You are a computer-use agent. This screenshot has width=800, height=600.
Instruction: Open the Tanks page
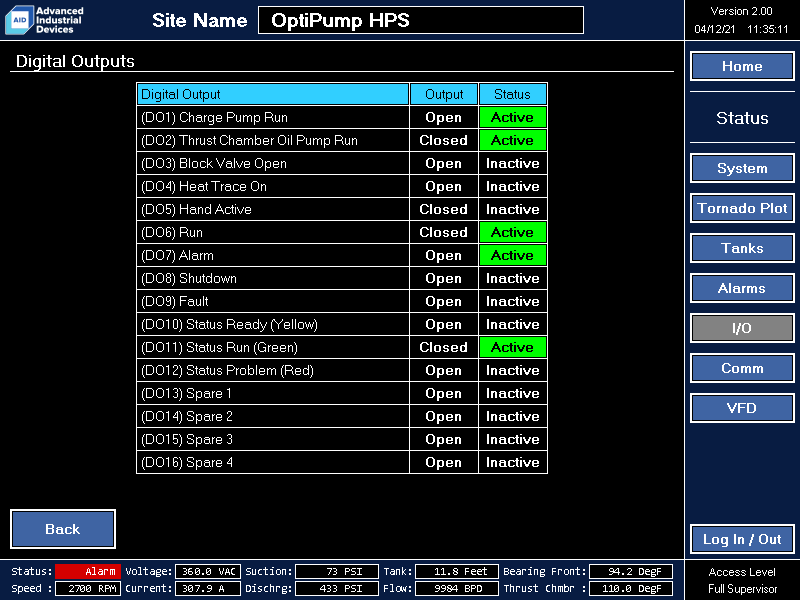coord(742,248)
